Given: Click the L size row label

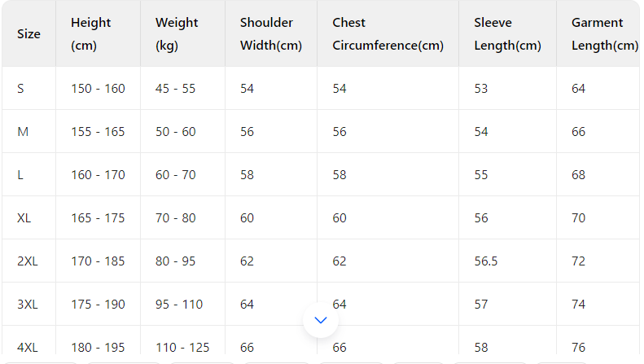Looking at the screenshot, I should (20, 174).
